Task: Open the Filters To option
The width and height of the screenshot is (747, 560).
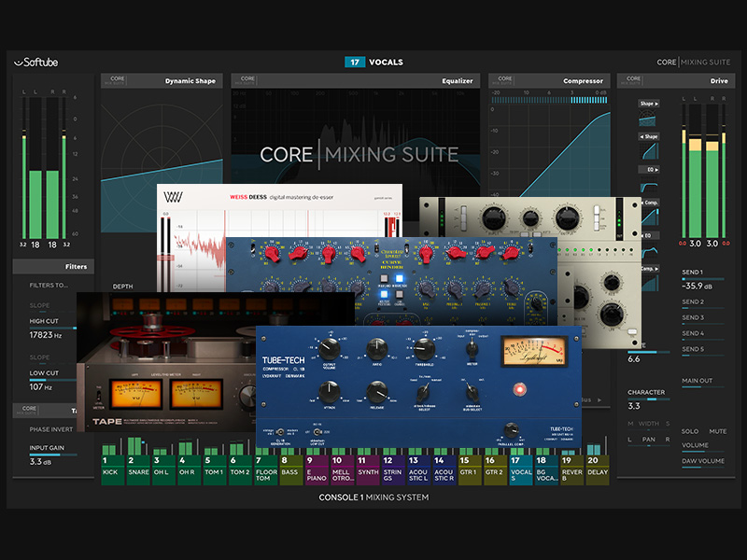Action: point(49,285)
